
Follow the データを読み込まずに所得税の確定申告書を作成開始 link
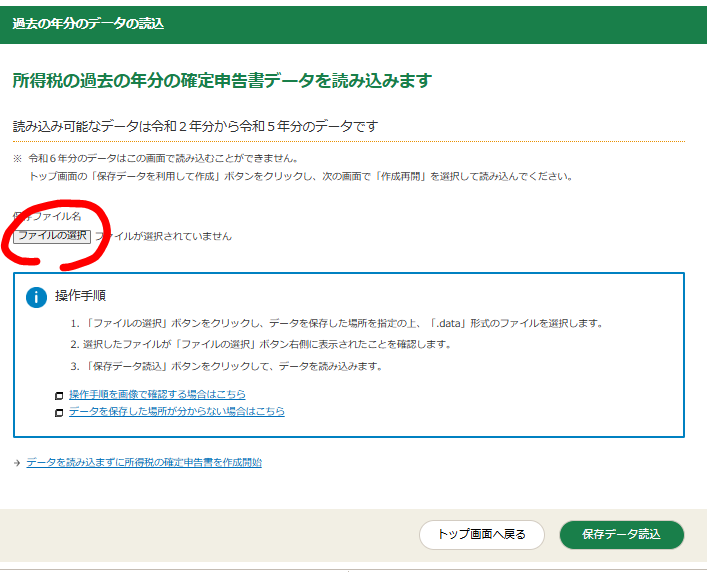point(144,462)
